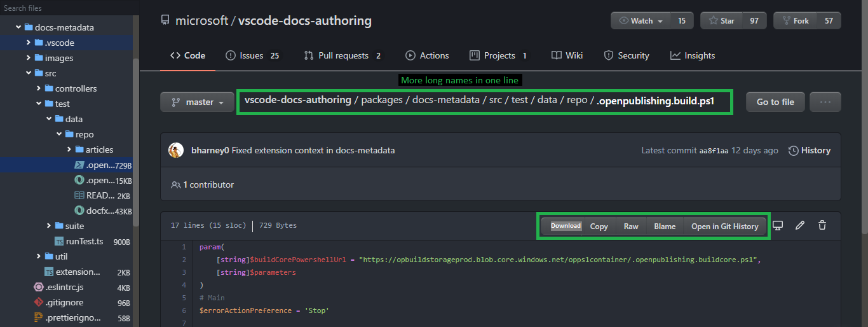Click the Watch button
Image resolution: width=868 pixels, height=327 pixels.
(x=641, y=20)
